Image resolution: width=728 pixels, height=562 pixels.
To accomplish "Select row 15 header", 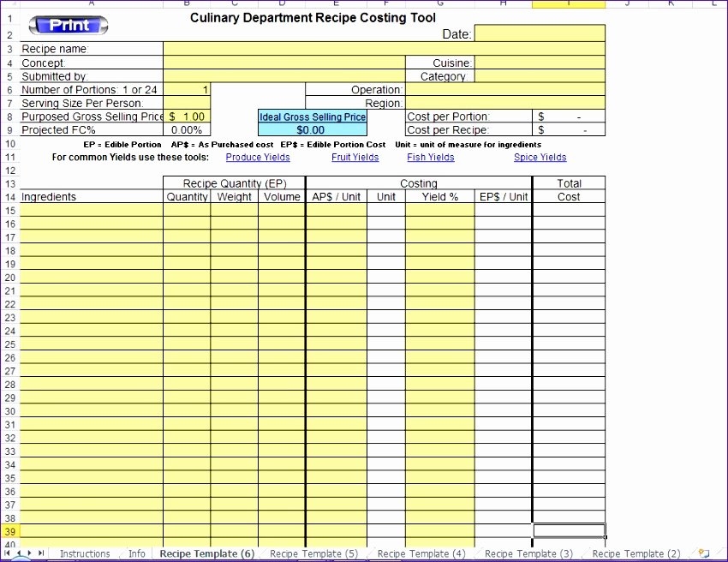I will [x=10, y=211].
